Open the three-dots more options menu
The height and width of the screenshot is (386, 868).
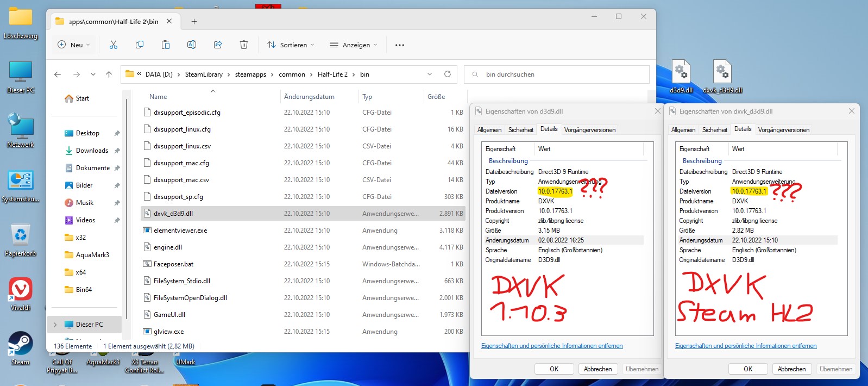coord(400,45)
